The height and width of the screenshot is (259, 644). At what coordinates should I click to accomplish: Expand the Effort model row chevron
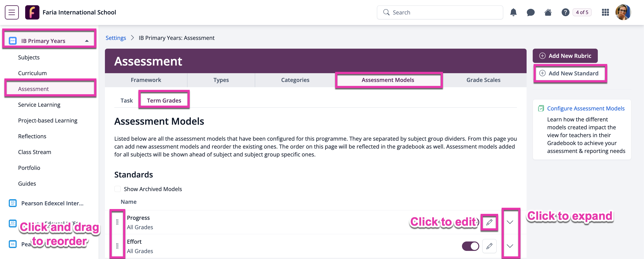tap(510, 246)
